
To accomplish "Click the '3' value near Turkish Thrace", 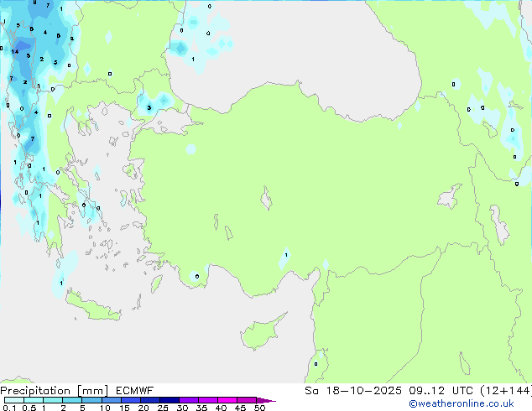I will pyautogui.click(x=149, y=108).
